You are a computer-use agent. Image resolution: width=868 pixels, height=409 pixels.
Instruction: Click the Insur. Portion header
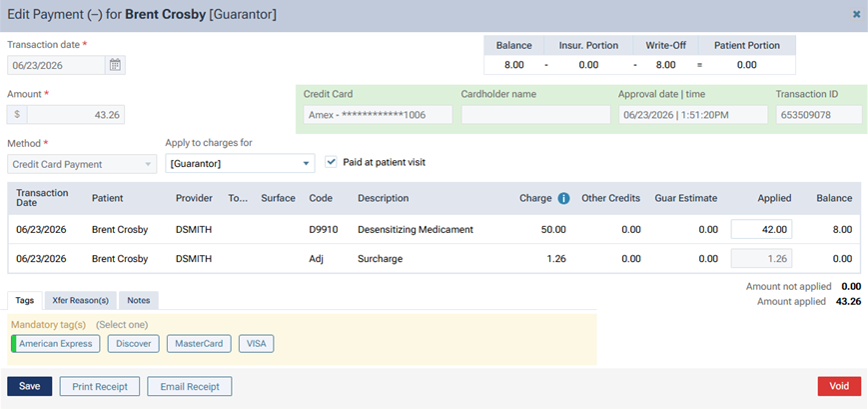click(588, 45)
